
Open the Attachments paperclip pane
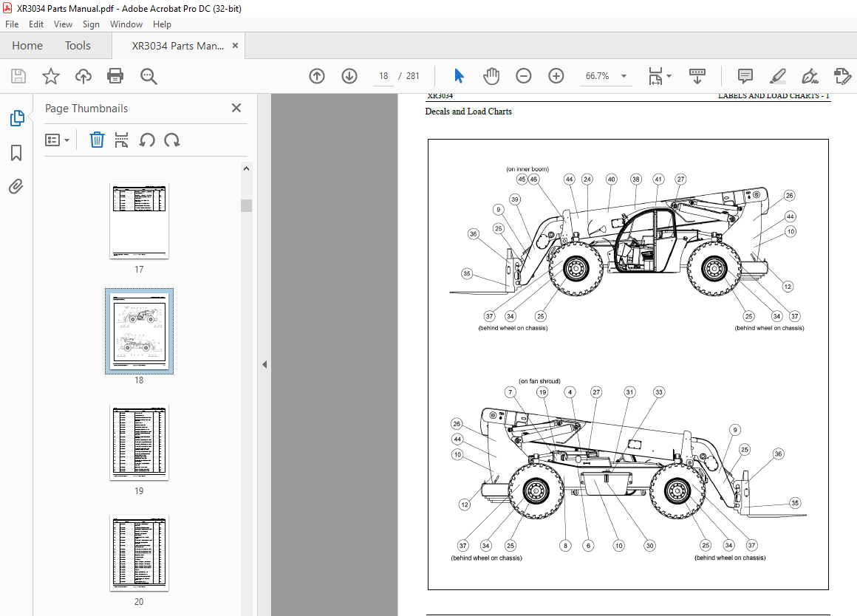(16, 187)
